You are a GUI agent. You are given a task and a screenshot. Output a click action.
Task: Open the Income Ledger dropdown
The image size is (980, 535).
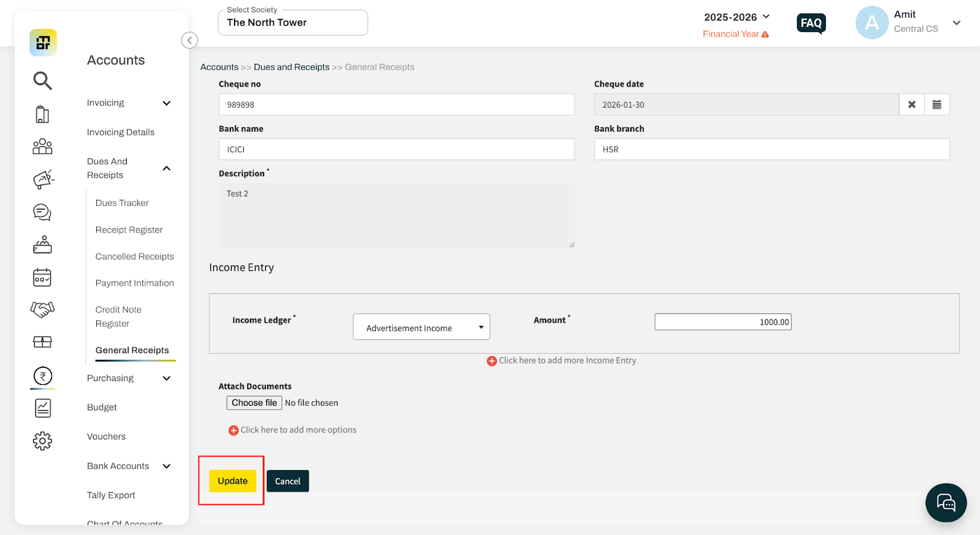pos(421,327)
